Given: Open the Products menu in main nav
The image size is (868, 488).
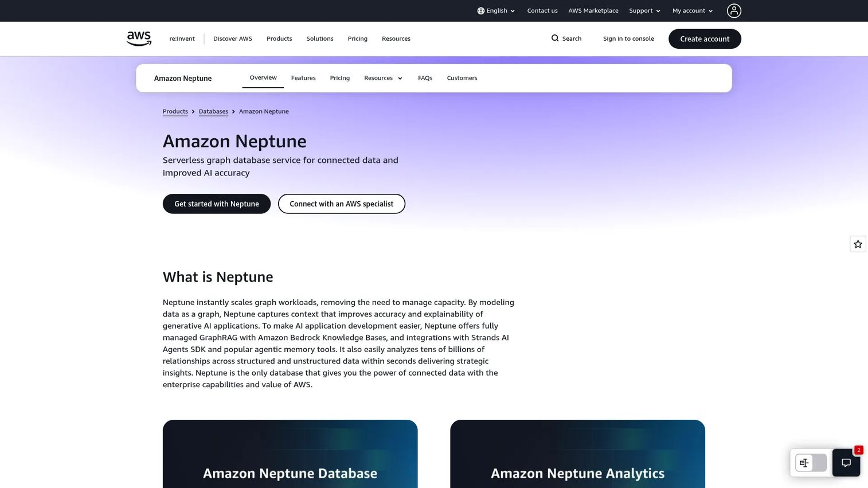Looking at the screenshot, I should point(279,39).
